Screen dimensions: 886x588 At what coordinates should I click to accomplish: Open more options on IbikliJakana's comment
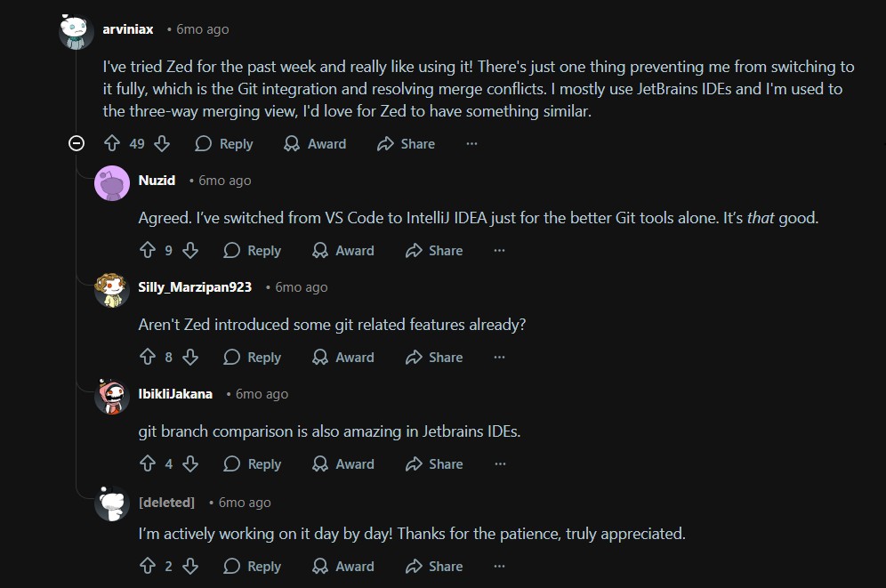click(499, 464)
